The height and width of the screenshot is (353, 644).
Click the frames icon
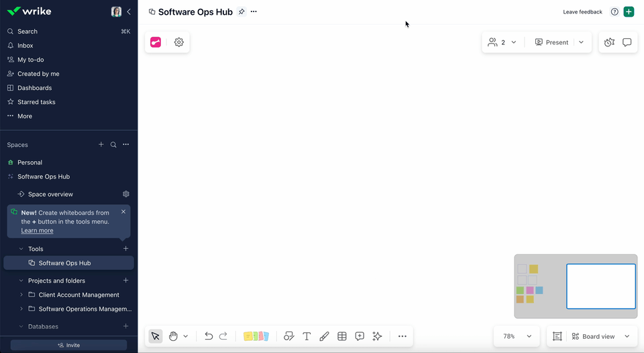tap(557, 336)
